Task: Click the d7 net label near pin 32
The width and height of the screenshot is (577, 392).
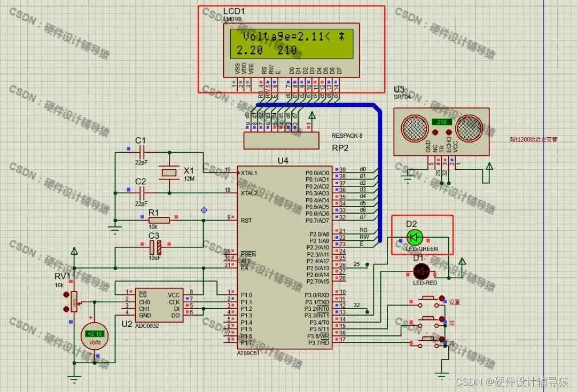Action: pyautogui.click(x=363, y=217)
